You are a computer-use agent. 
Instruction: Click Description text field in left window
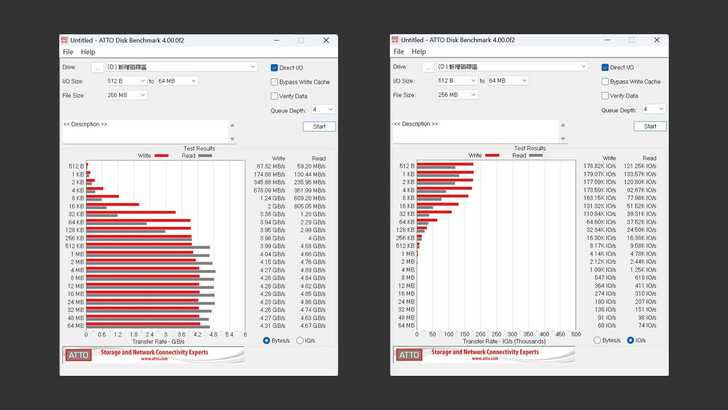click(x=145, y=132)
